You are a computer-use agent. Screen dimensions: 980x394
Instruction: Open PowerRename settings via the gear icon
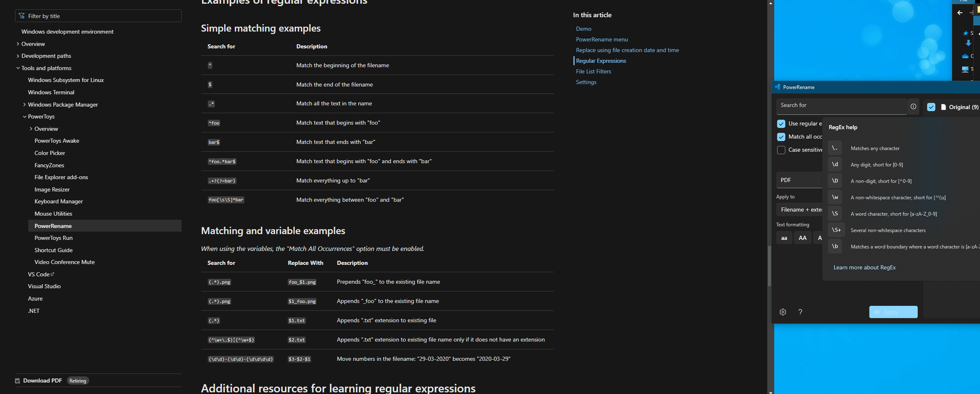click(783, 312)
